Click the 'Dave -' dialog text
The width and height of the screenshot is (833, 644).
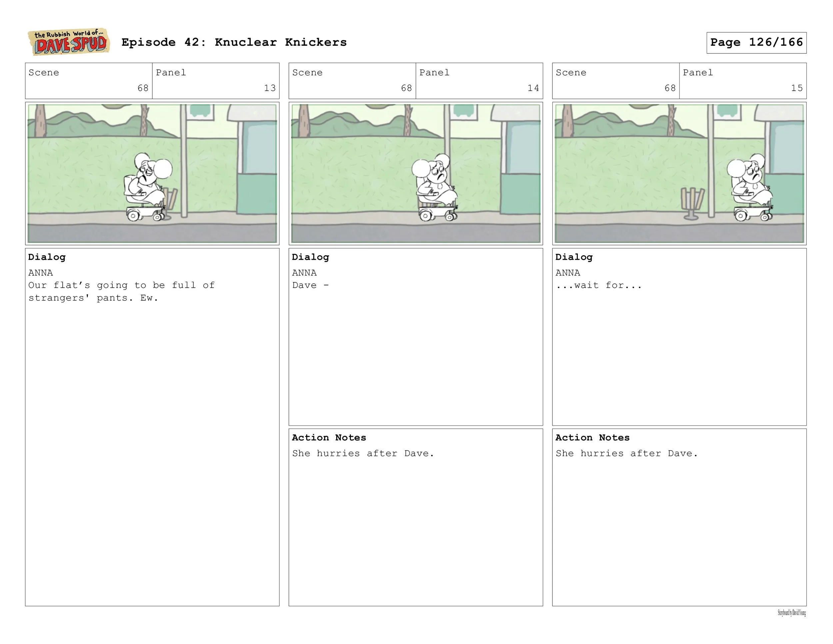click(x=310, y=285)
